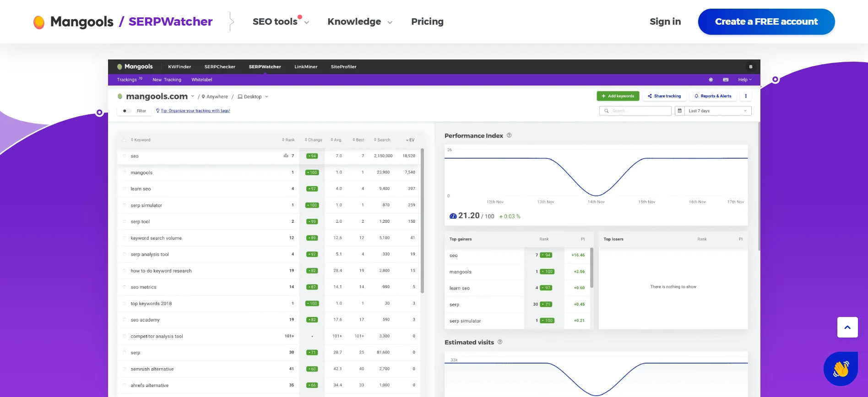This screenshot has width=868, height=397.
Task: Select the 'serp simulator' keyword checkbox
Action: tap(124, 205)
